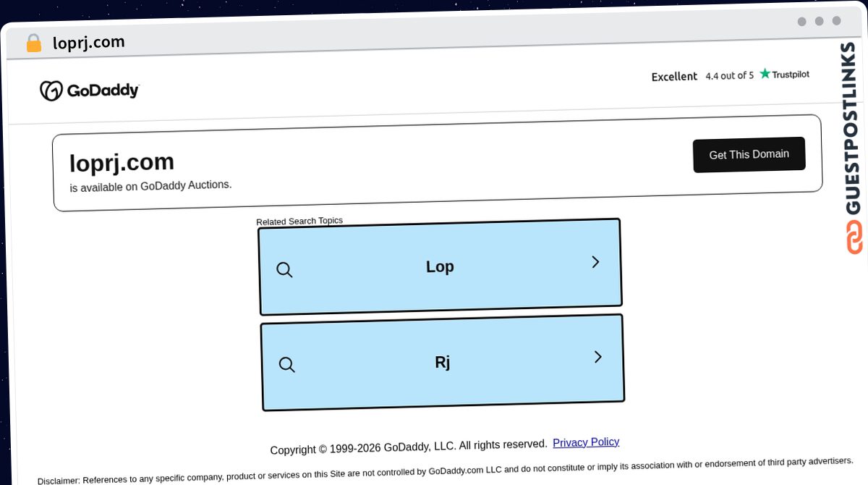Click the magnifier icon in the Lop card

pyautogui.click(x=284, y=270)
